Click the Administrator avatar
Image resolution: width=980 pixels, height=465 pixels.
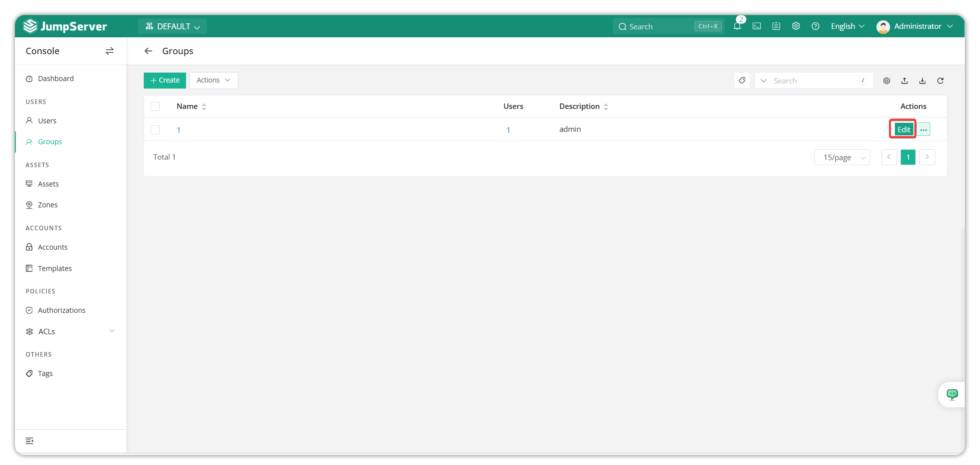pos(883,26)
